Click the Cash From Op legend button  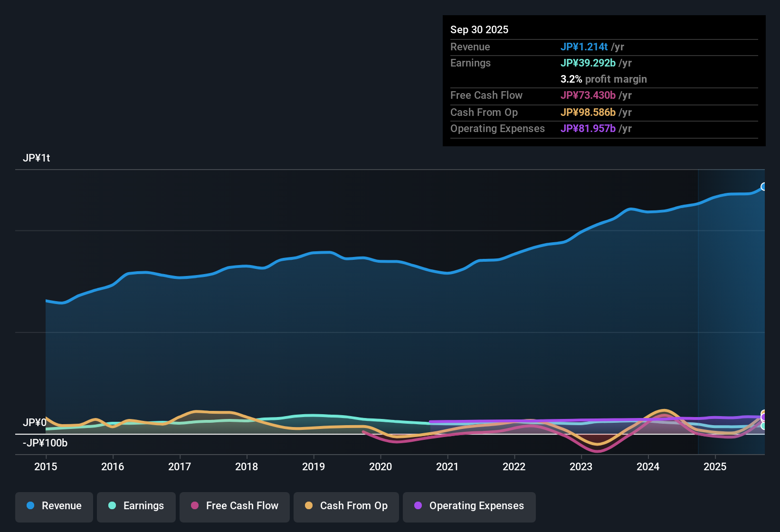coord(346,506)
